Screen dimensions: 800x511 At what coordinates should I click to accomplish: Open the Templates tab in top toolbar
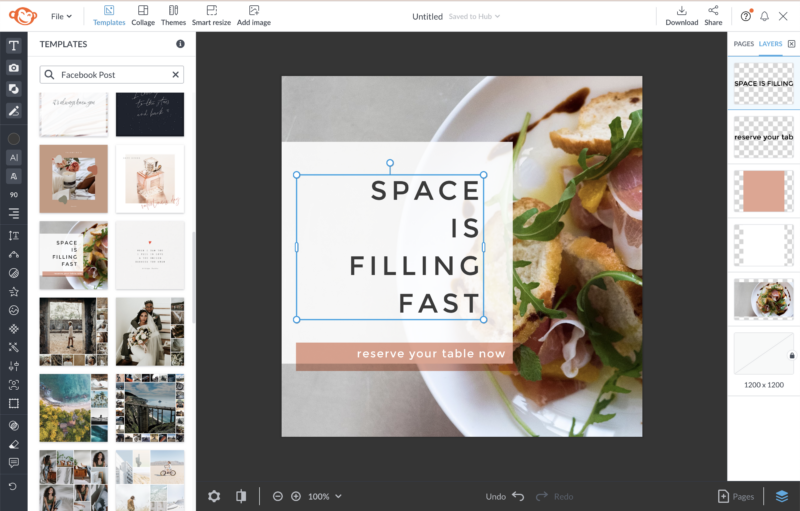tap(109, 16)
